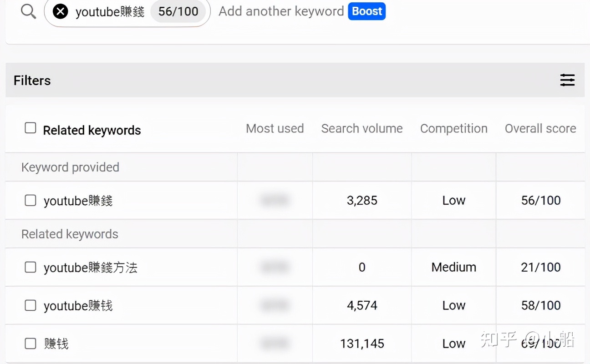Check the checkbox beside youtube賺錢
Viewport: 590px width, 364px height.
click(x=30, y=200)
